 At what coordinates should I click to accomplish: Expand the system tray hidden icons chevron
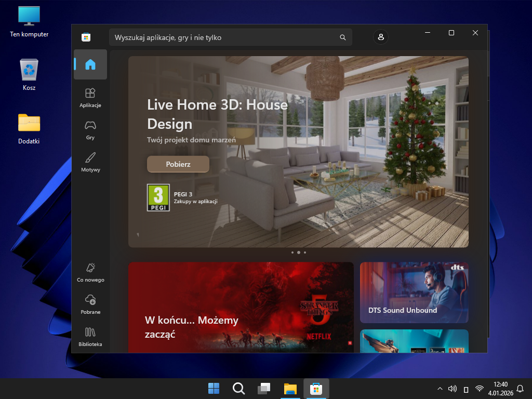(440, 389)
